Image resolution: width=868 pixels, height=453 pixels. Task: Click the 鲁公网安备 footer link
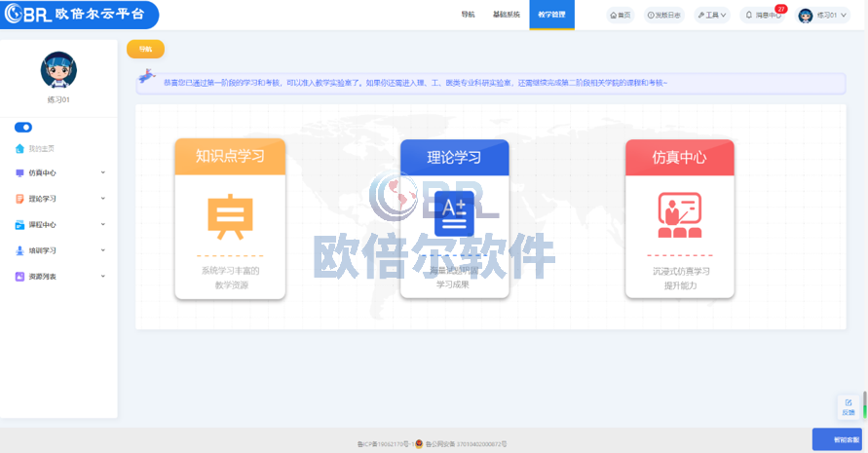466,444
